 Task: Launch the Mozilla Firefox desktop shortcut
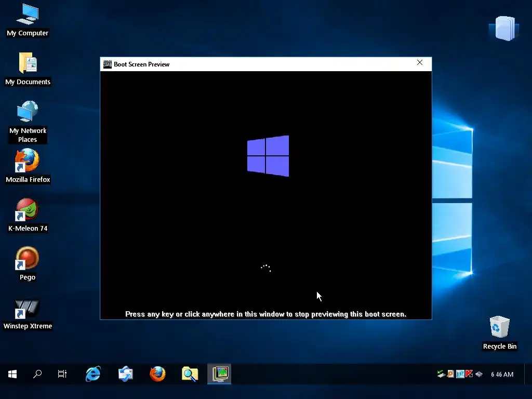(x=28, y=166)
